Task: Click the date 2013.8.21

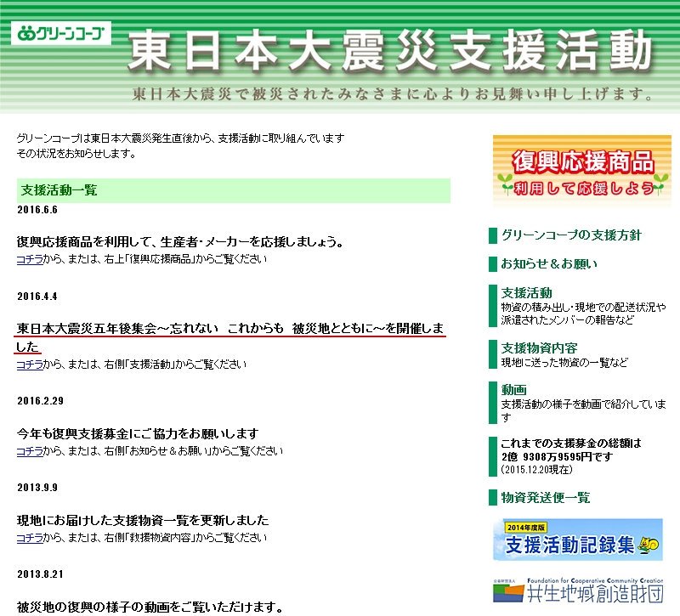Action: 40,574
